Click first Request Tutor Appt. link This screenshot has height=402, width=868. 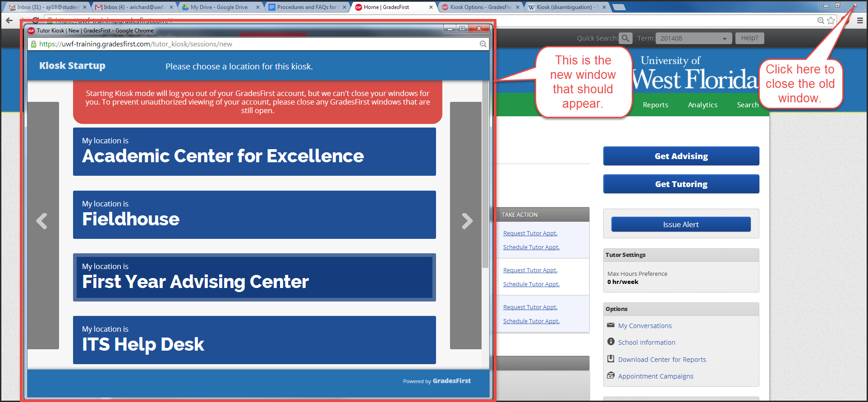tap(530, 233)
